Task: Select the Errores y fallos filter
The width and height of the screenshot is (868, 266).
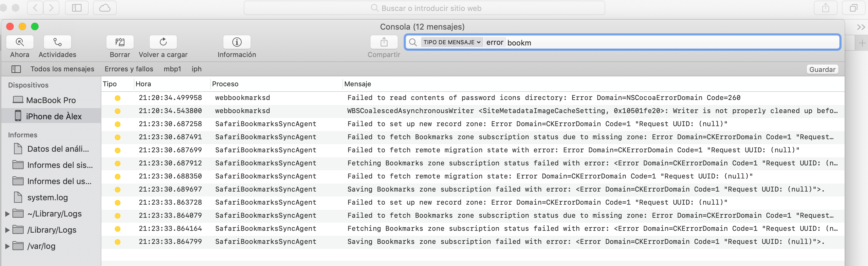Action: pos(129,69)
